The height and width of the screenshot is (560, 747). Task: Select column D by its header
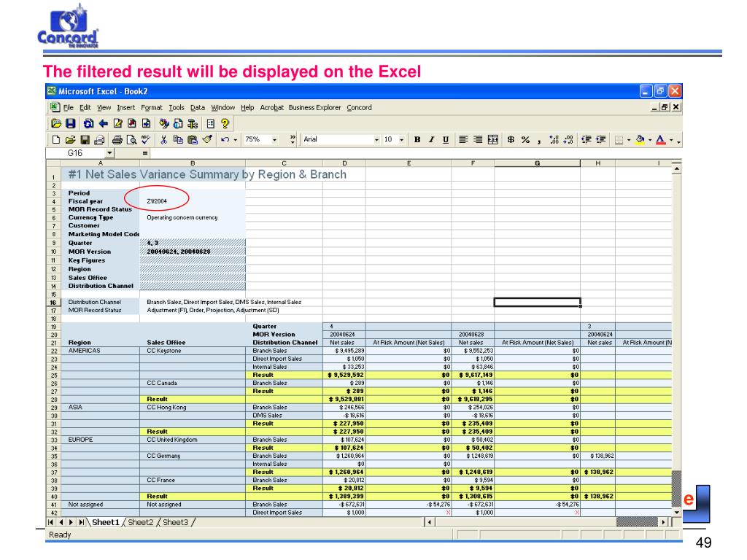pos(344,163)
